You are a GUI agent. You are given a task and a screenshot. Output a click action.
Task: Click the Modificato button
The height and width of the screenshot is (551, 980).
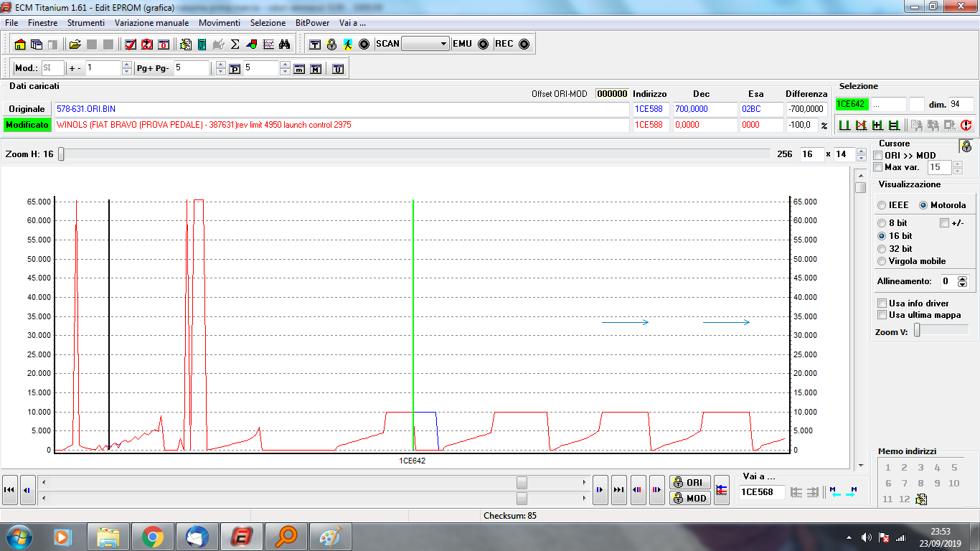click(27, 125)
